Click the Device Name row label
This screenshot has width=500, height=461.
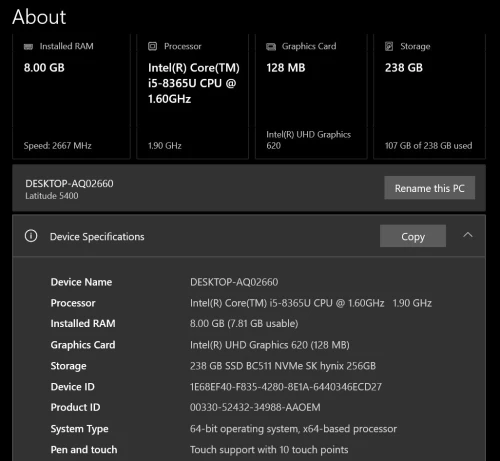[x=81, y=282]
